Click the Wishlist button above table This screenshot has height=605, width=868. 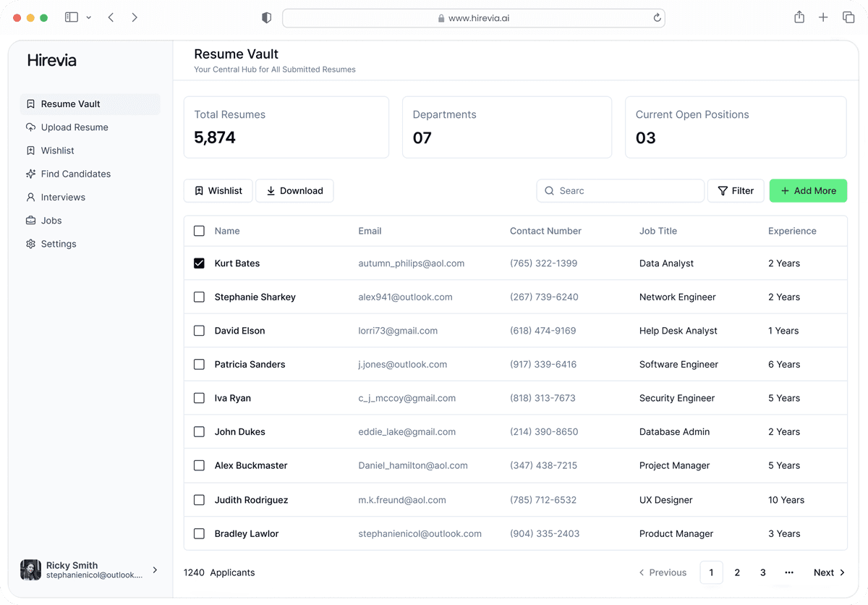(218, 191)
